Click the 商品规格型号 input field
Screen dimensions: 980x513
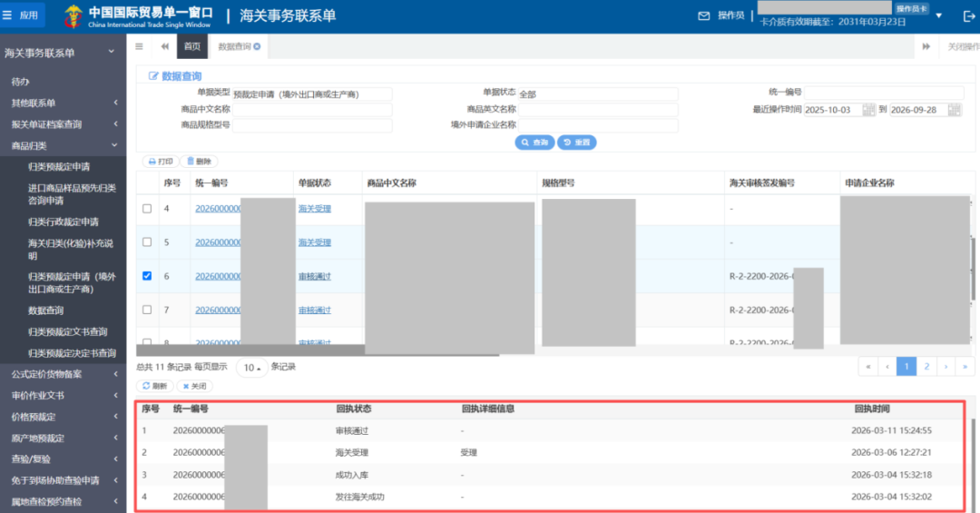[x=312, y=125]
